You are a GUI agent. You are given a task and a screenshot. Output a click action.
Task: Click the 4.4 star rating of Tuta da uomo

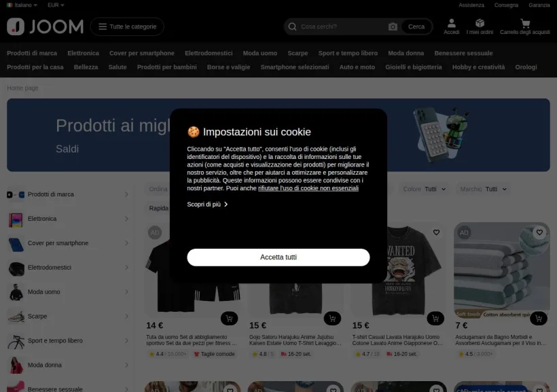[167, 354]
